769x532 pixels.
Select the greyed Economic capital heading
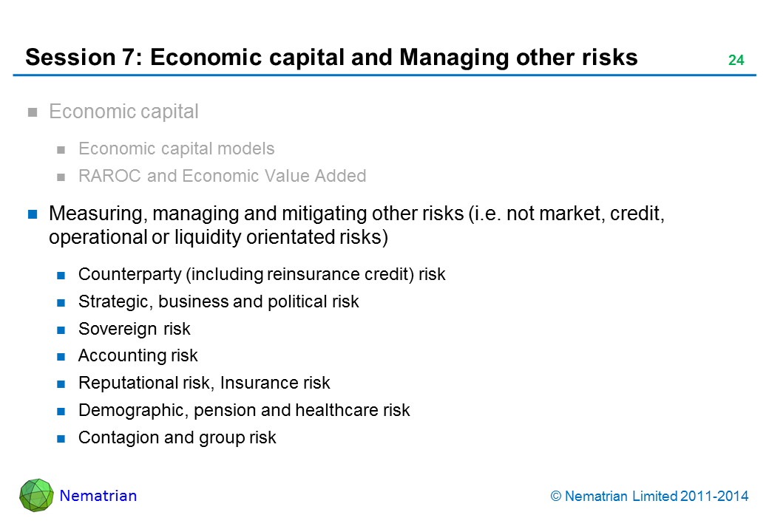coord(123,112)
